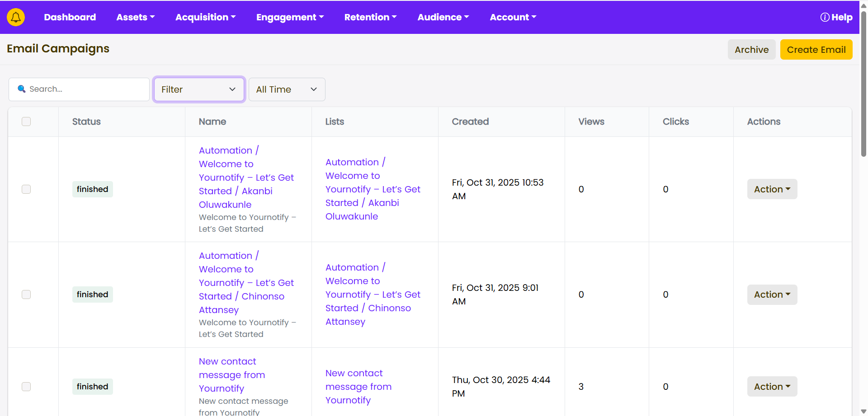Focus the Search campaigns input field
This screenshot has width=868, height=416.
coord(86,89)
